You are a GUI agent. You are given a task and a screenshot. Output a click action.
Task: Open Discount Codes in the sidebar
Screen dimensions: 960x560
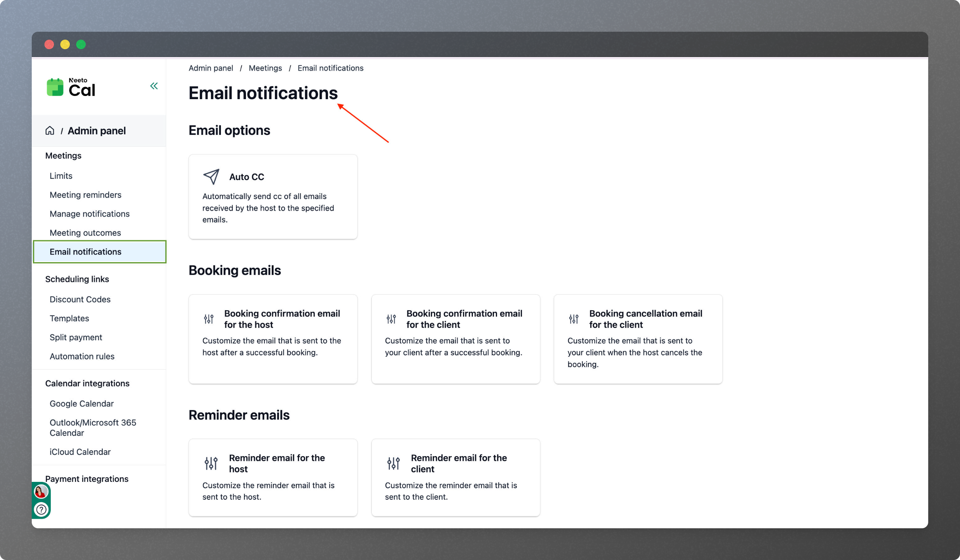click(80, 299)
